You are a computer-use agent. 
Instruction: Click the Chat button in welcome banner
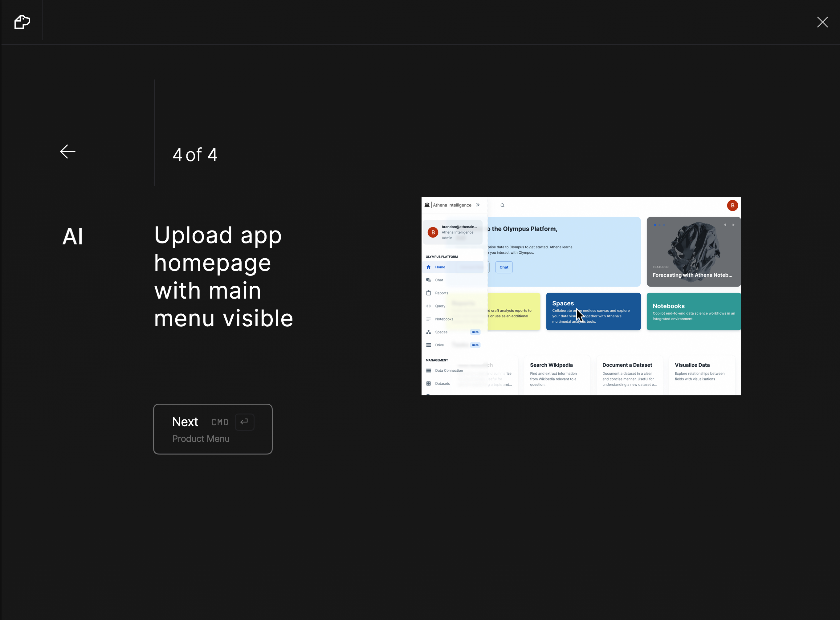tap(504, 267)
